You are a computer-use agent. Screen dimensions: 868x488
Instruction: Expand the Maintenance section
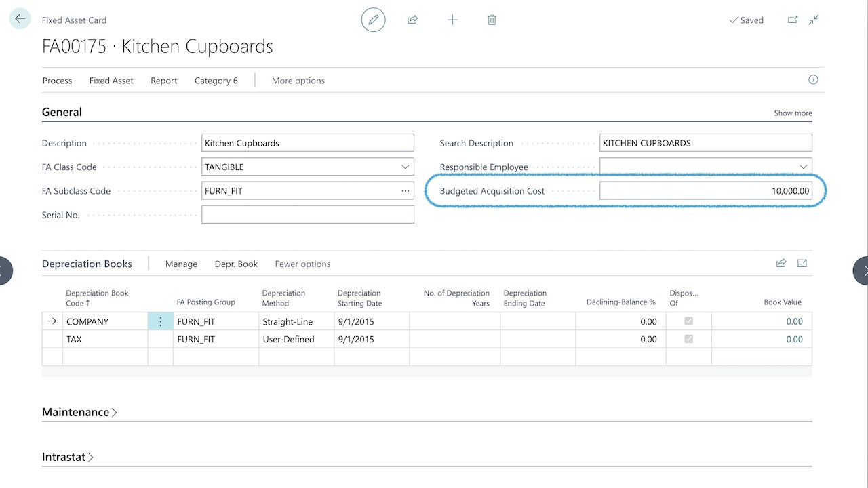(x=79, y=412)
